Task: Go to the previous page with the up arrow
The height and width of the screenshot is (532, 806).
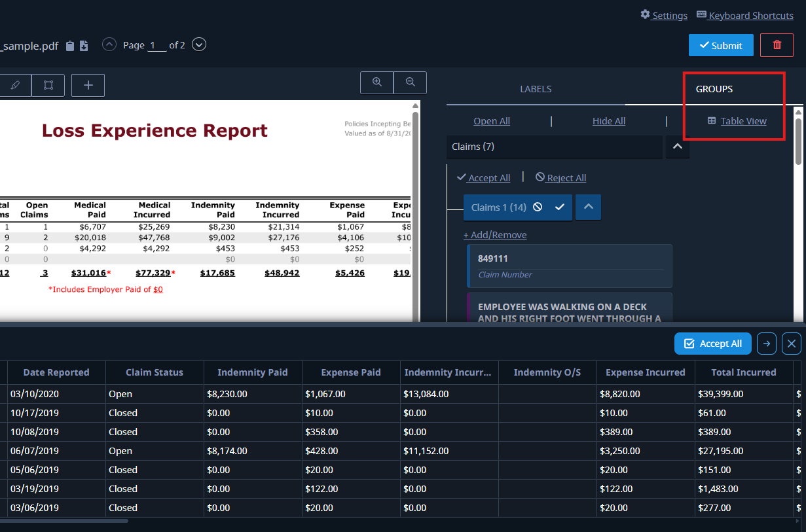Action: pyautogui.click(x=109, y=44)
